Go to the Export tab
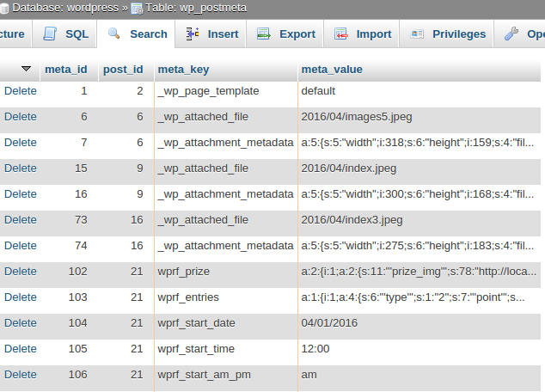Screen dimensions: 545x392 tap(285, 34)
